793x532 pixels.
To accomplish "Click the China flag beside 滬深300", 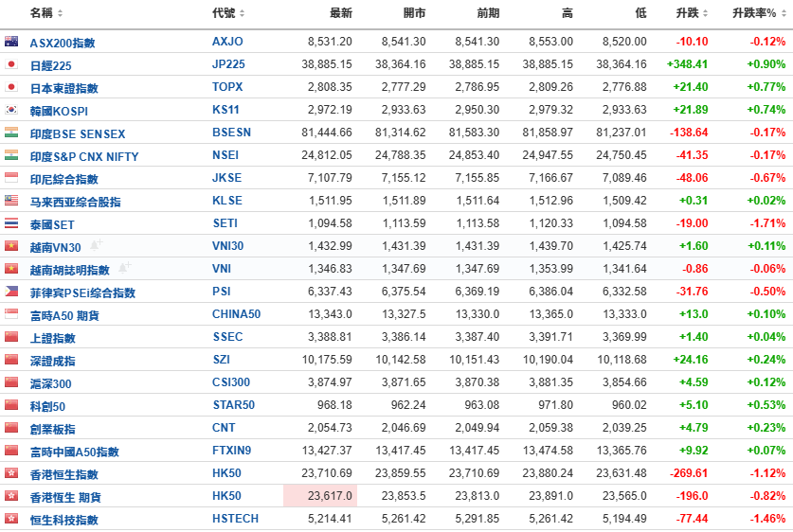I will [x=11, y=382].
